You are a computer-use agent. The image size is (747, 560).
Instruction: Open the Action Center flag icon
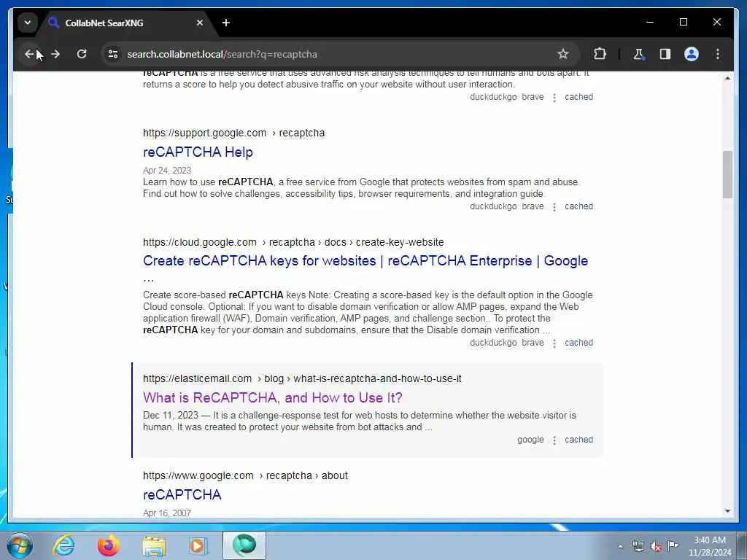pyautogui.click(x=673, y=545)
